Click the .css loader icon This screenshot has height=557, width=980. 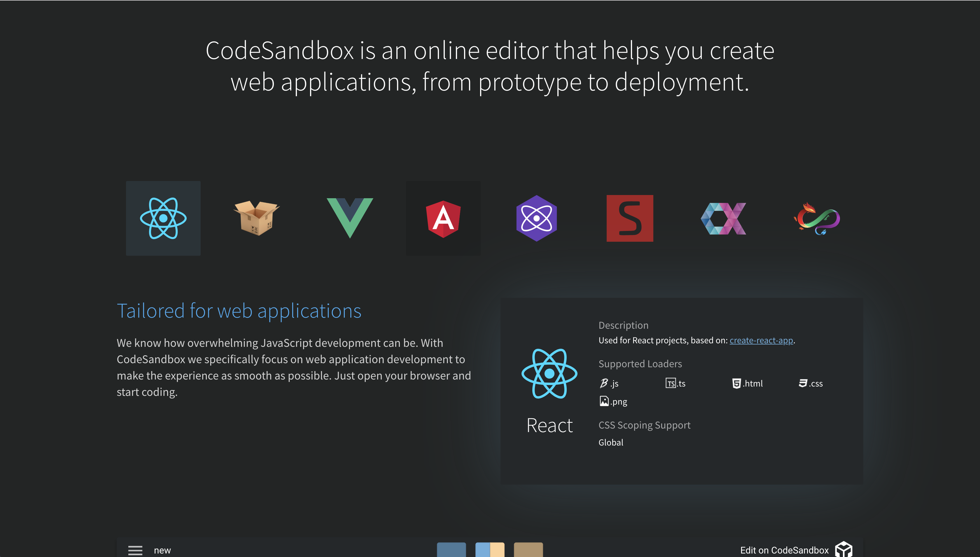pyautogui.click(x=803, y=383)
